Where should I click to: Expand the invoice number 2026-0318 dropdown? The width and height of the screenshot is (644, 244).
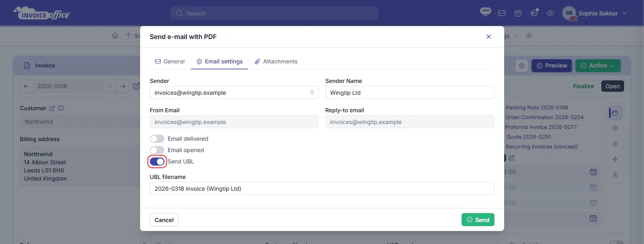pos(110,86)
